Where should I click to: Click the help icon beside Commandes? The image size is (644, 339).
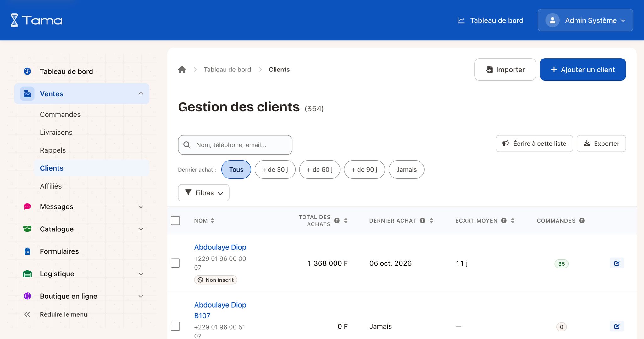coord(582,220)
